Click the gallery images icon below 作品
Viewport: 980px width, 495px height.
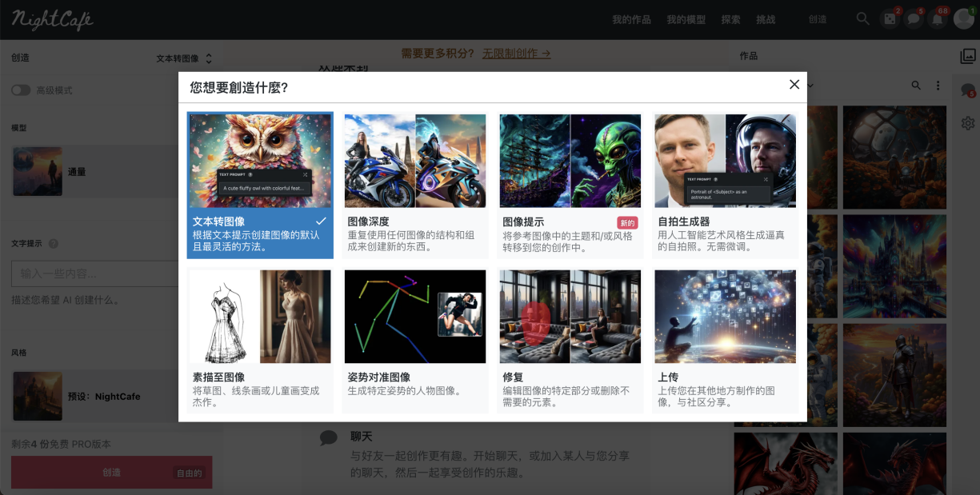[x=968, y=56]
